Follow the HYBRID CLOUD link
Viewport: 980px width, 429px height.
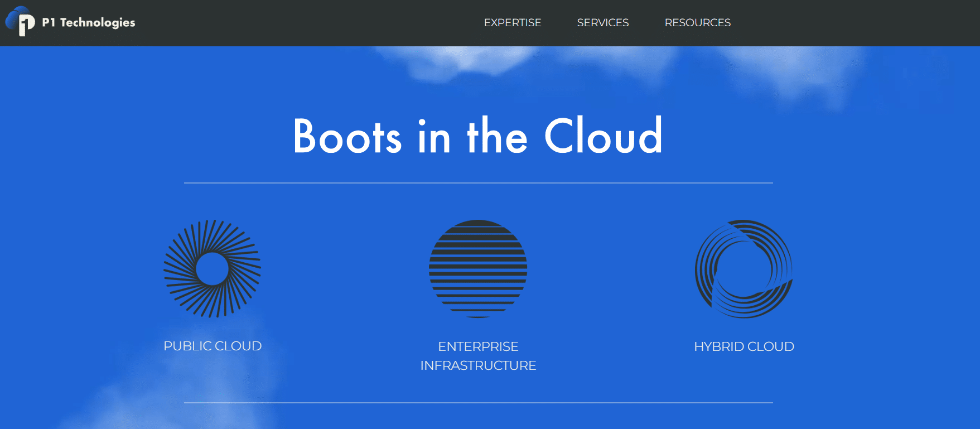pos(744,346)
